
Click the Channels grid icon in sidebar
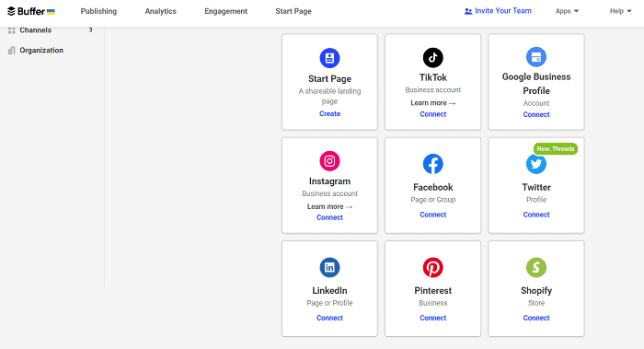11,30
